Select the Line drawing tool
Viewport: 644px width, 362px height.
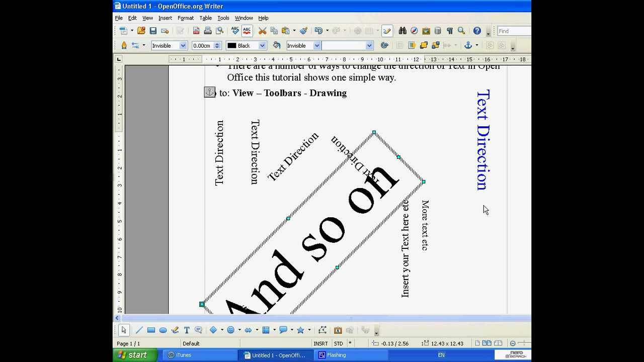pos(139,330)
